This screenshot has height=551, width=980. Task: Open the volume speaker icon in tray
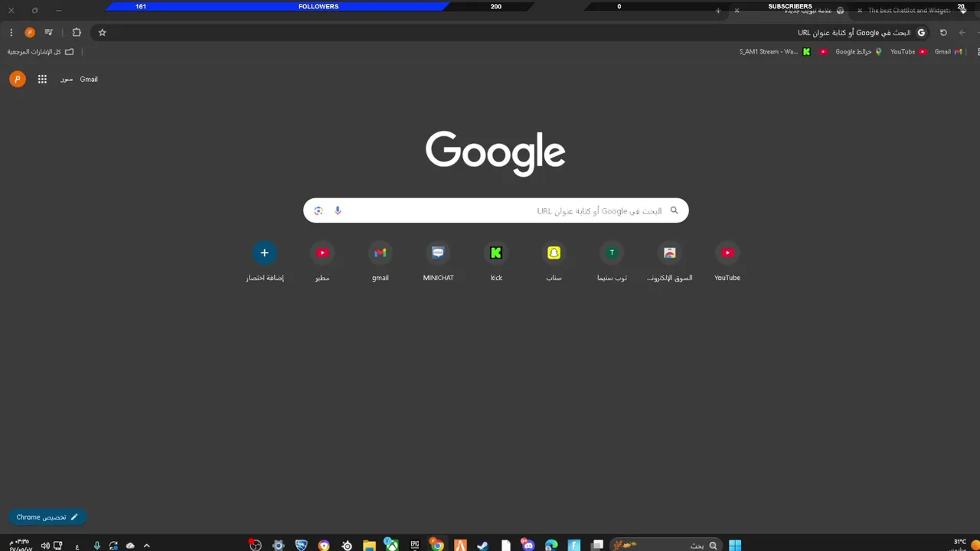pyautogui.click(x=45, y=545)
